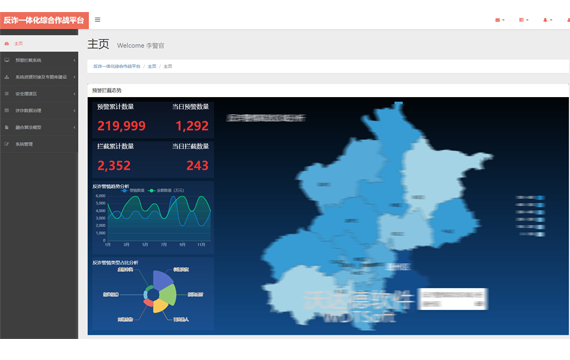Open the 涉诈数据治理 menu

[x=39, y=111]
